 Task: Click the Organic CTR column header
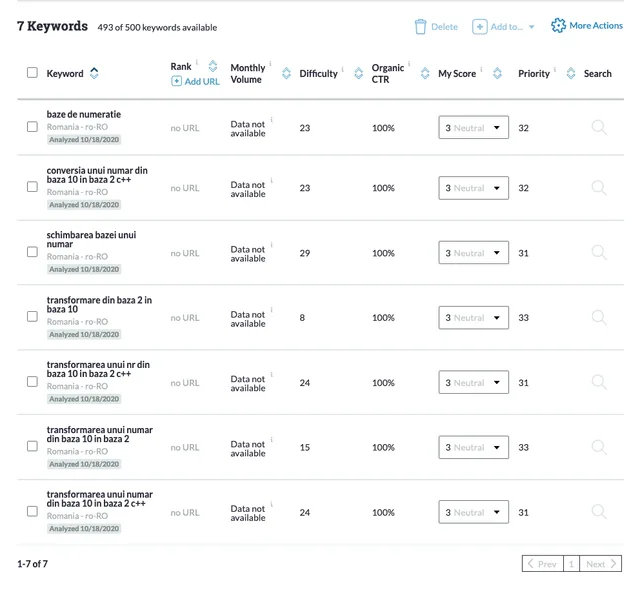[x=388, y=73]
